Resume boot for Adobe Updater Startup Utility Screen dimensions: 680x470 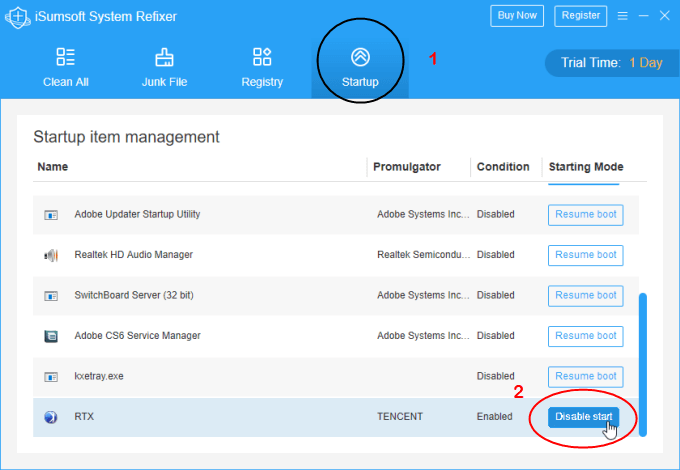[585, 215]
